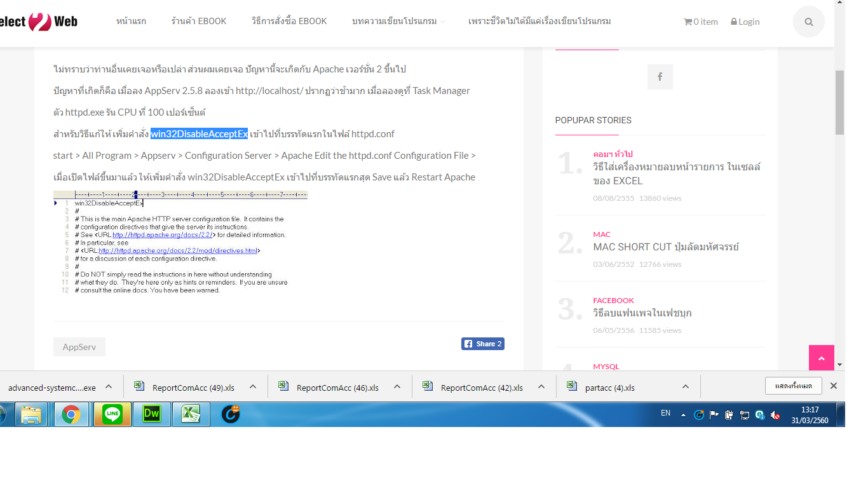Click text '11585 views'
This screenshot has height=488, width=868.
point(660,330)
